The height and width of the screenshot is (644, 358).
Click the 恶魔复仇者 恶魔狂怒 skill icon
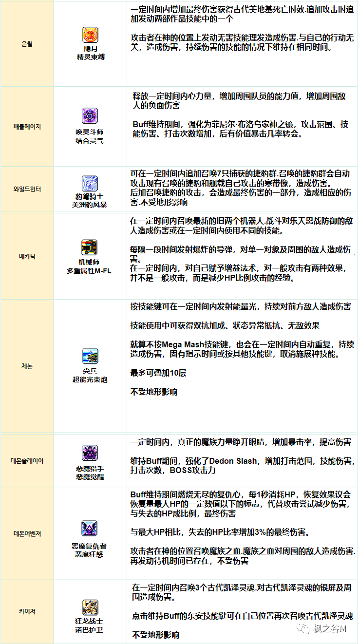90,529
